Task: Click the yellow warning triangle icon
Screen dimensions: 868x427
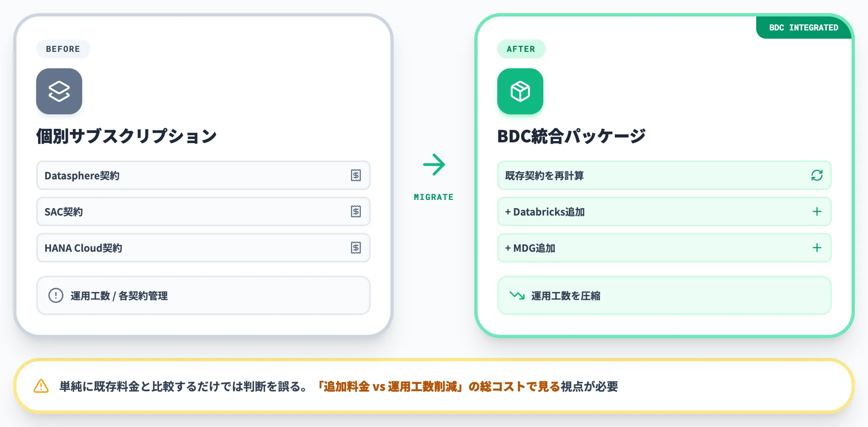Action: pos(41,386)
